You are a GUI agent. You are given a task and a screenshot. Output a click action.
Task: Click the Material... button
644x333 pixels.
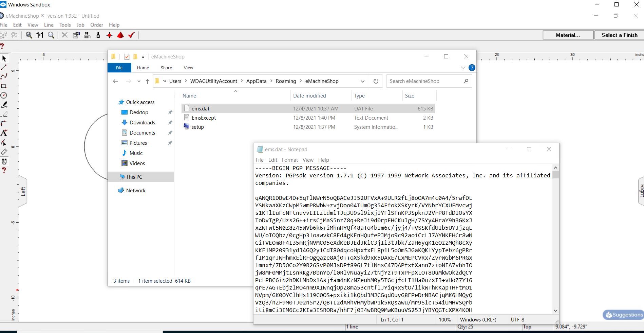(x=568, y=35)
